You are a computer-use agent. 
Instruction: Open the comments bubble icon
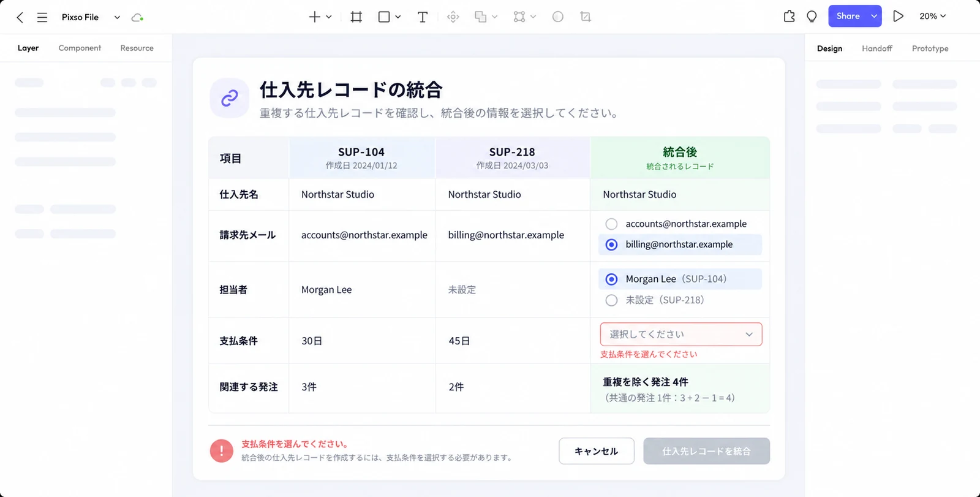point(812,17)
